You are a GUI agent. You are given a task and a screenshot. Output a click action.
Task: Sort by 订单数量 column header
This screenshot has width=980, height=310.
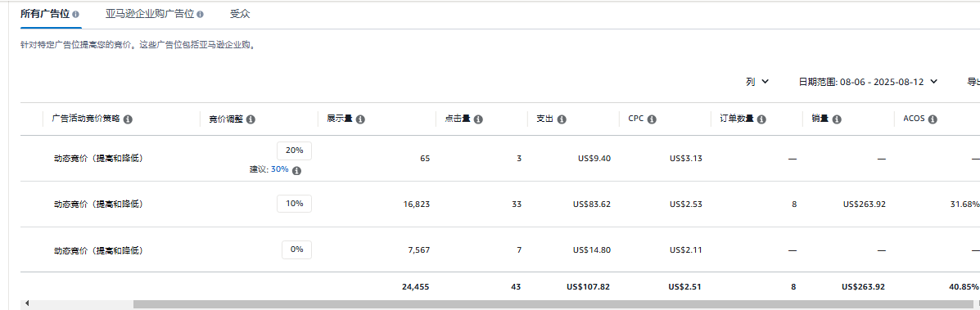tap(737, 119)
